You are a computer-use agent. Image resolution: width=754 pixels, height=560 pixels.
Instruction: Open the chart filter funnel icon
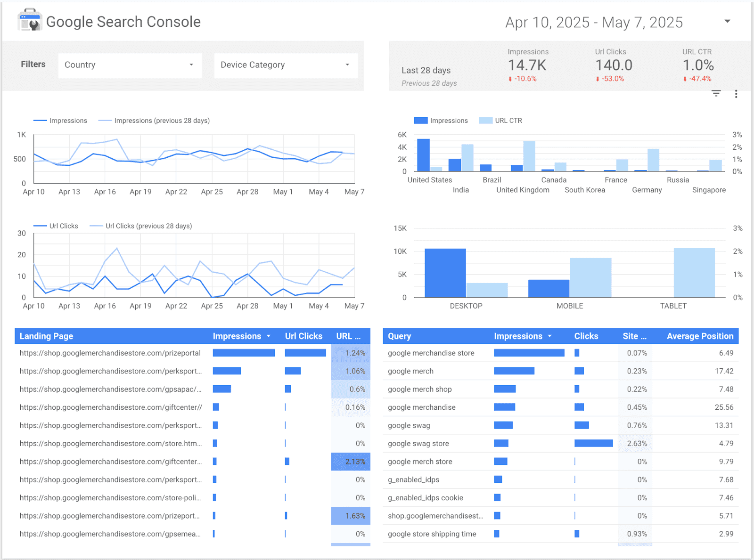pyautogui.click(x=716, y=94)
